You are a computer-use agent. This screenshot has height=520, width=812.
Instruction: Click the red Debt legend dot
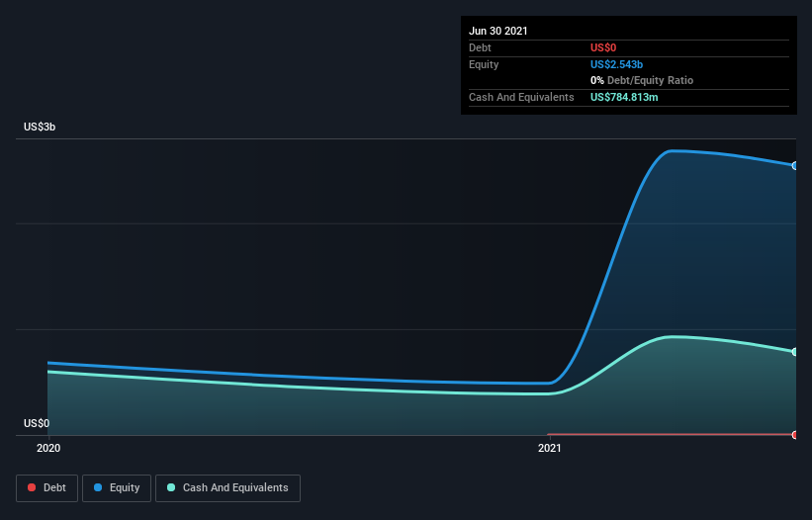pyautogui.click(x=32, y=487)
